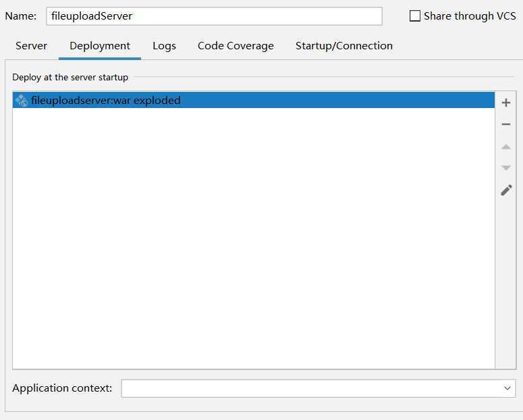Remove selected artifact with minus icon

506,124
